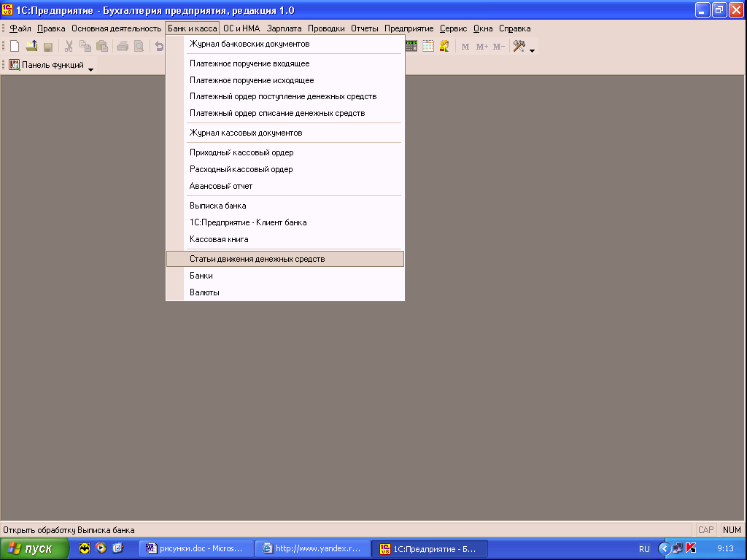
Task: Open Журнал банковских документов from menu
Action: pyautogui.click(x=249, y=44)
